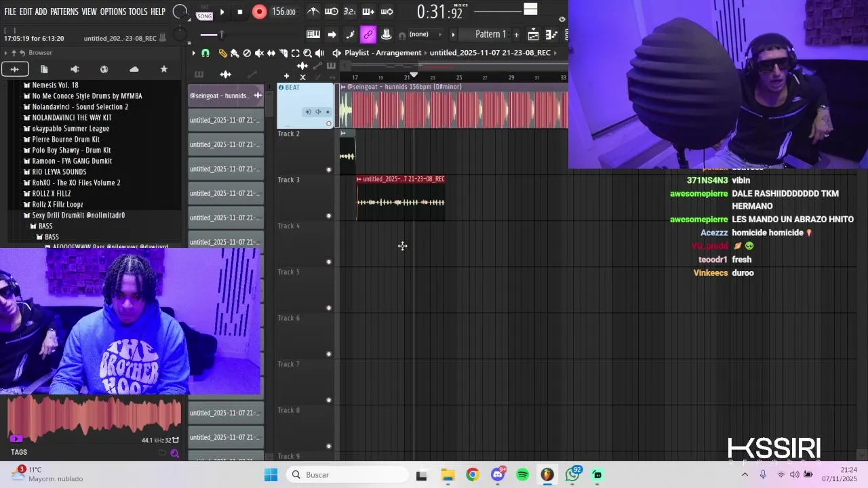Select the Draw pencil tool in playlist toolbar
This screenshot has width=868, height=488.
tap(223, 53)
